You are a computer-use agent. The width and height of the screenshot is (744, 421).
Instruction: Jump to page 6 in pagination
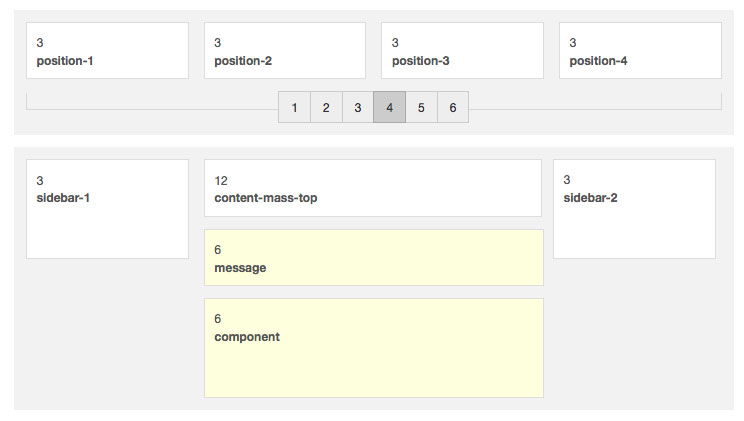[x=452, y=107]
